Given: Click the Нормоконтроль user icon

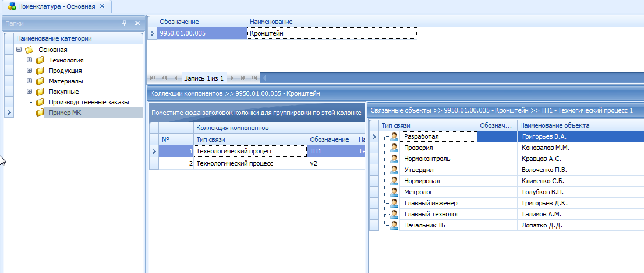Looking at the screenshot, I should point(395,159).
